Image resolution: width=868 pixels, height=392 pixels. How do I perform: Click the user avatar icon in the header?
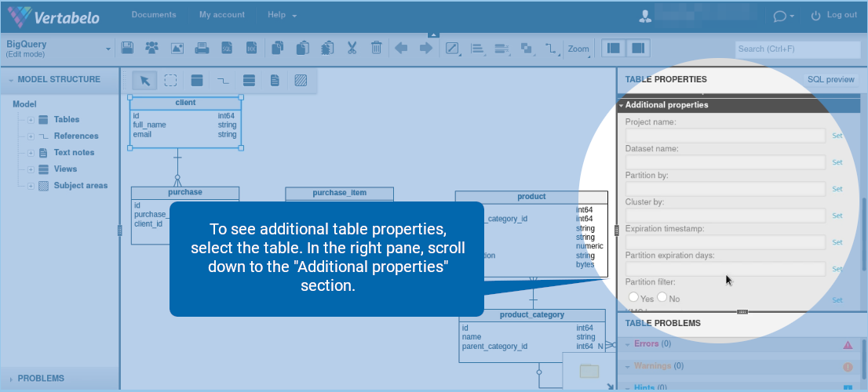(645, 16)
